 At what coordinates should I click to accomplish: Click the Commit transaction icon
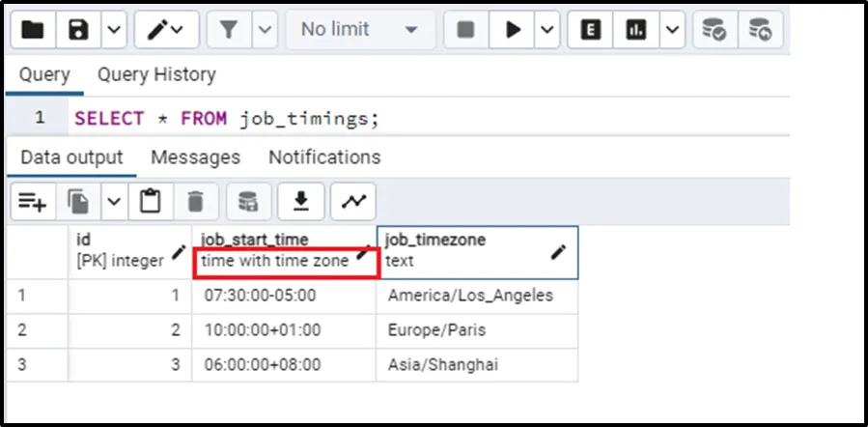point(714,30)
